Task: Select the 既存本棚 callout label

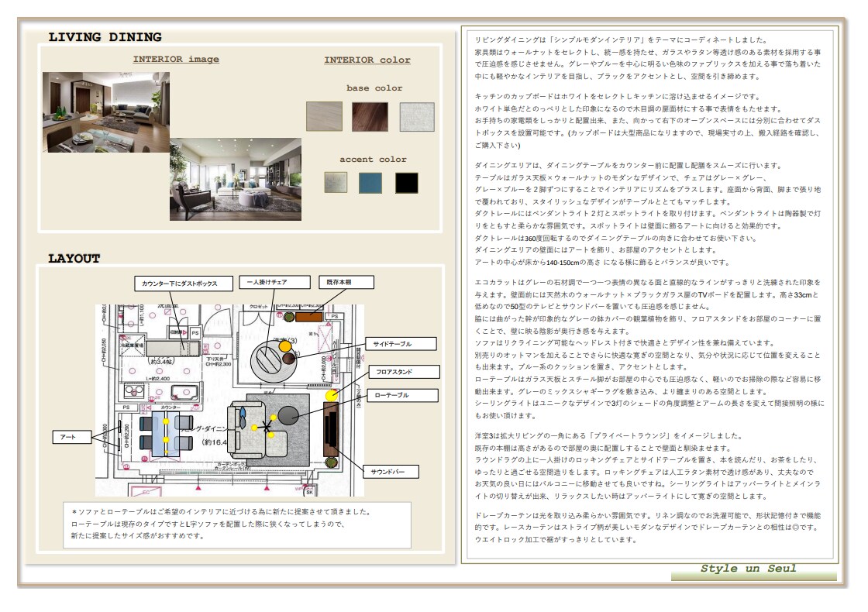Action: [346, 282]
